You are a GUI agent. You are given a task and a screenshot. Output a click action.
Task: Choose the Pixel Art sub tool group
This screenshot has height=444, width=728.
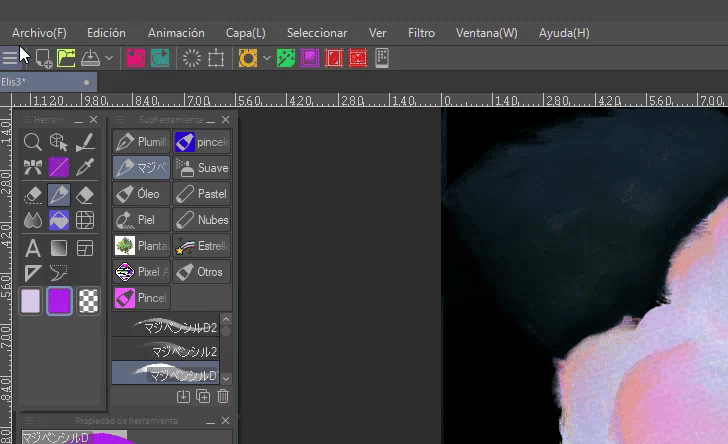[x=142, y=272]
